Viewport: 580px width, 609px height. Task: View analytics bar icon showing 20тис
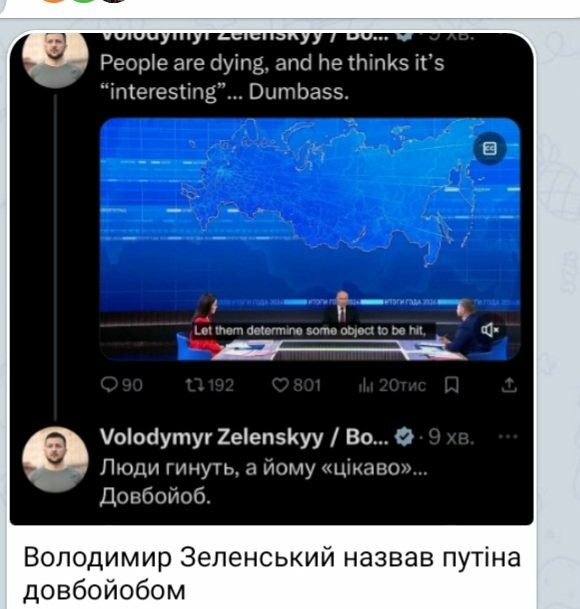[x=392, y=385]
